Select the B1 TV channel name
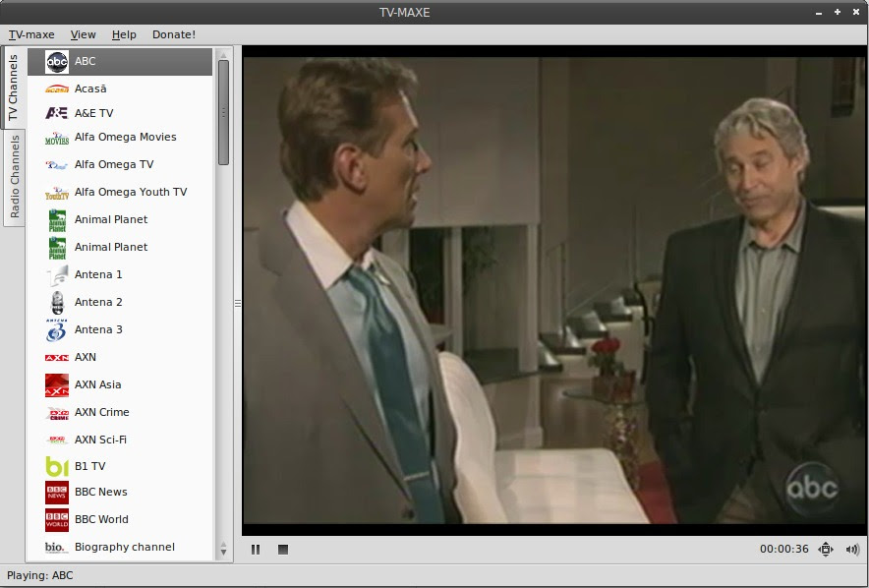 90,466
